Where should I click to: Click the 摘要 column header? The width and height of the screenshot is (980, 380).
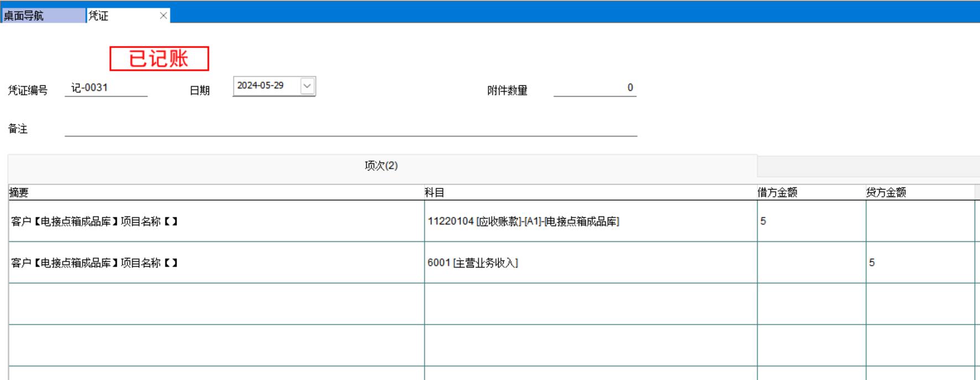coord(216,192)
